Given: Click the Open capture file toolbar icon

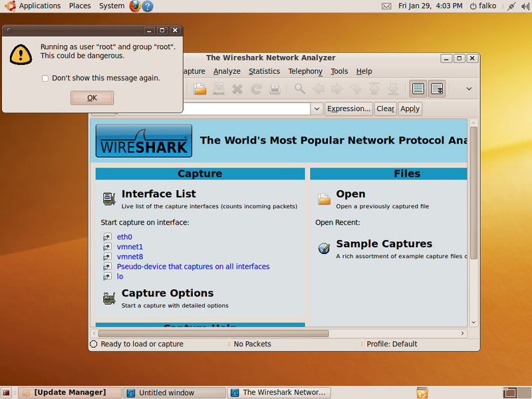Looking at the screenshot, I should (x=199, y=88).
